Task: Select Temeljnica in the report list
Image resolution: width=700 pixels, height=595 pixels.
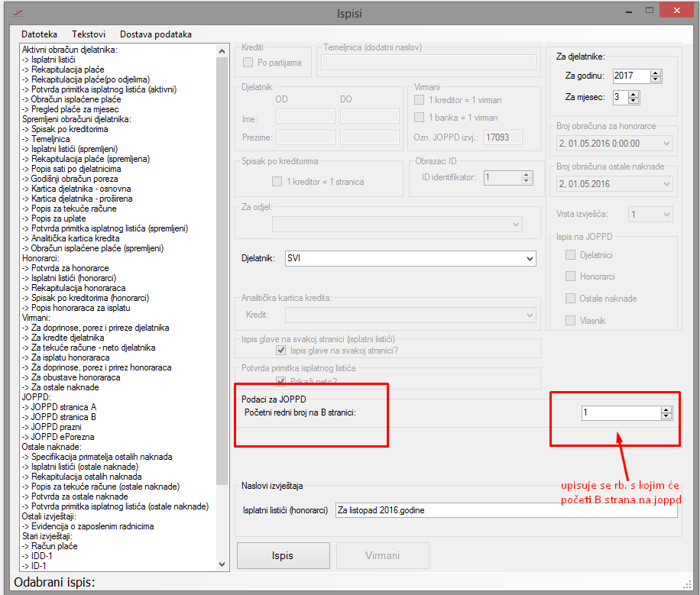Action: pyautogui.click(x=50, y=139)
